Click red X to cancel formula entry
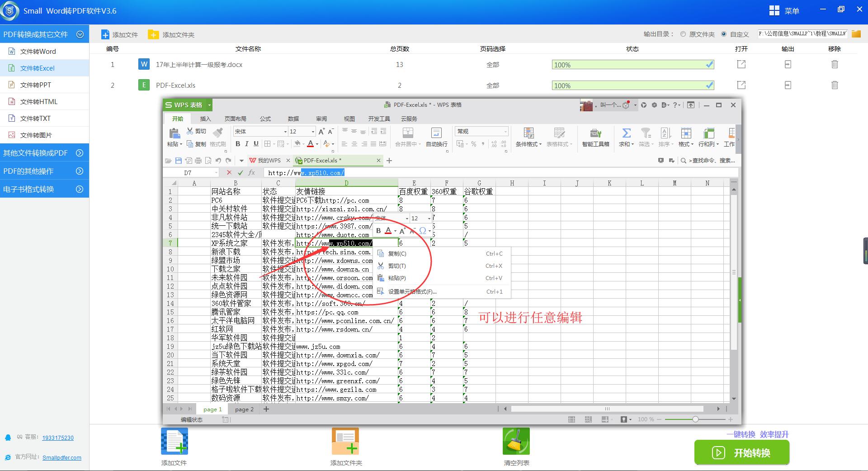Viewport: 868px width, 471px height. (229, 172)
